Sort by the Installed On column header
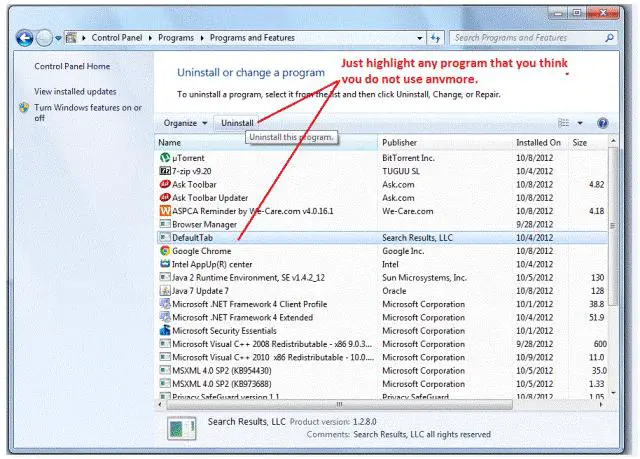The width and height of the screenshot is (640, 459). [x=538, y=142]
